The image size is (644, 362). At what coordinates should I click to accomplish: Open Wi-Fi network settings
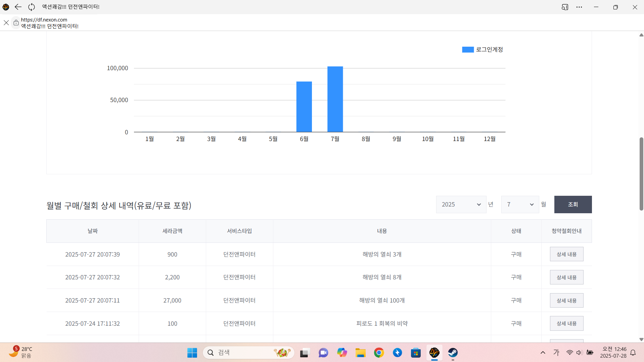tap(569, 353)
